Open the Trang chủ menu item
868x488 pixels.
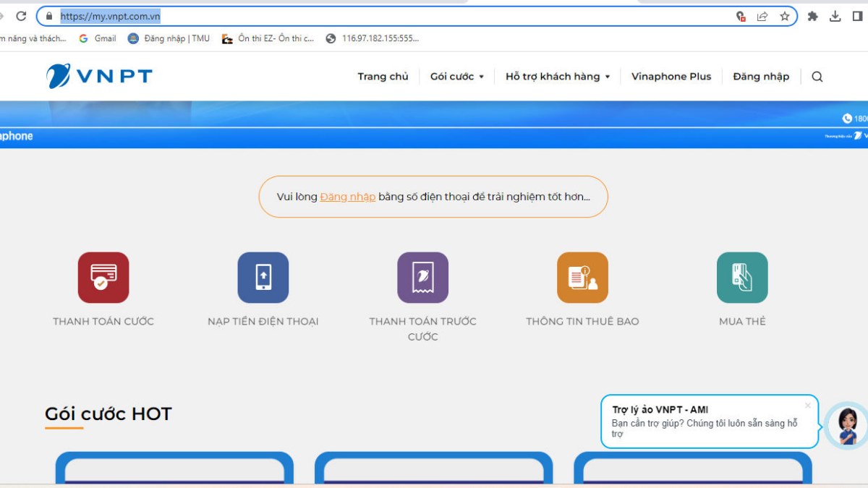[383, 77]
